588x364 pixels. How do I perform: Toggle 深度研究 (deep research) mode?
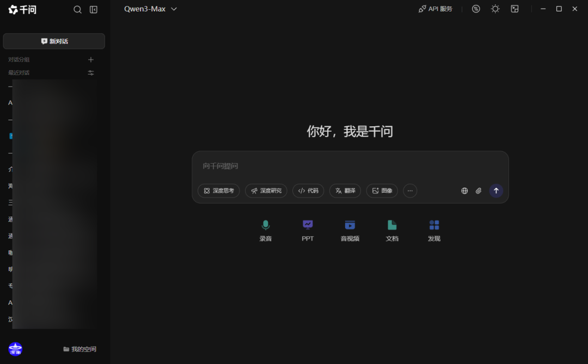(266, 190)
